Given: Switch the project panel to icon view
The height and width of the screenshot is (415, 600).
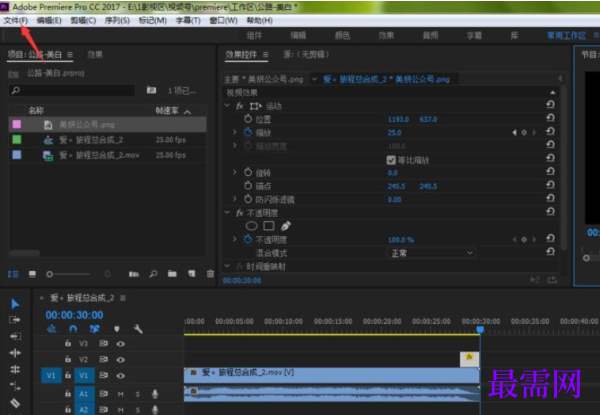Looking at the screenshot, I should tap(32, 274).
